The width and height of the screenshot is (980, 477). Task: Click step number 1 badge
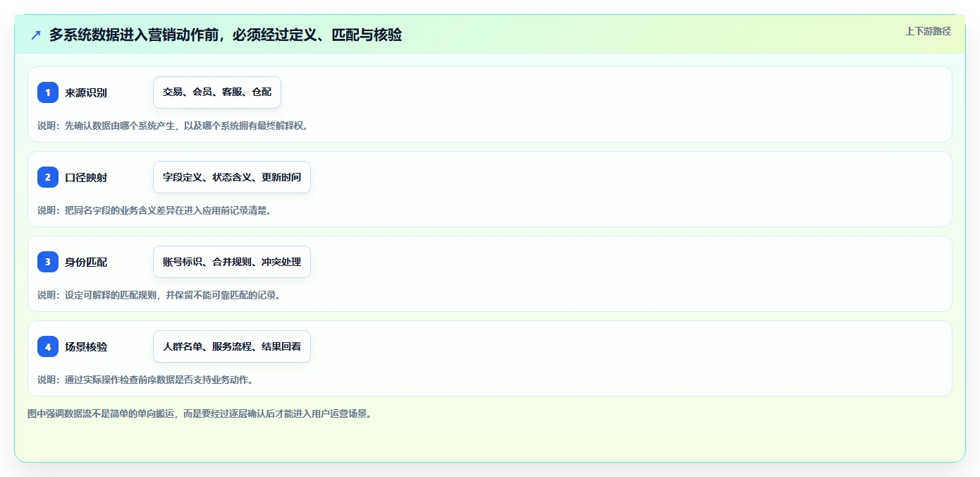pos(48,92)
